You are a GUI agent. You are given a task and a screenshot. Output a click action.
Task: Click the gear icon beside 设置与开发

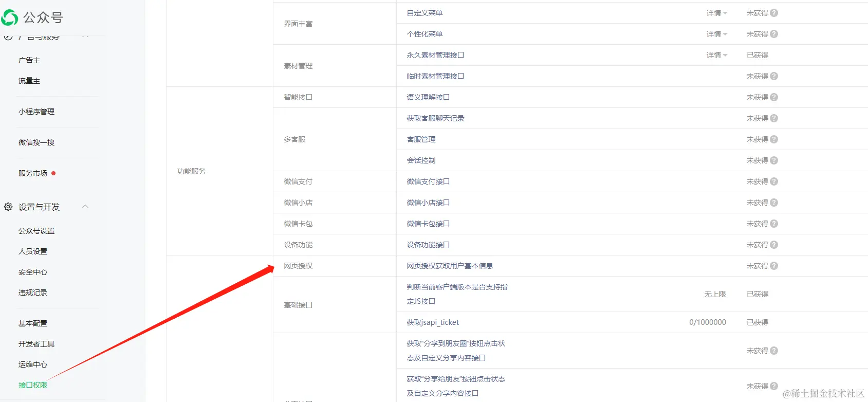[8, 207]
